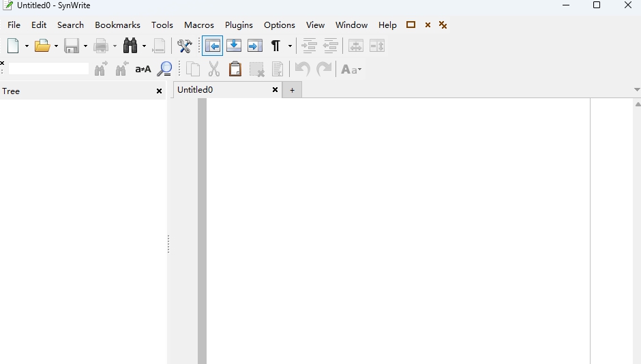The height and width of the screenshot is (364, 641).
Task: Expand the New file dropdown arrow
Action: pos(27,46)
